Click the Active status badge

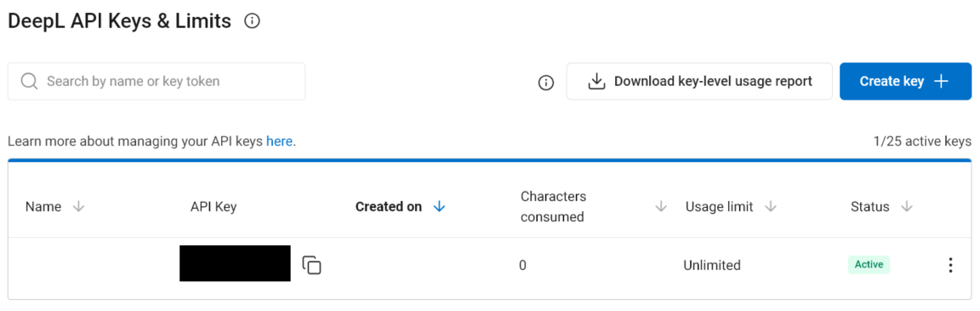click(869, 265)
